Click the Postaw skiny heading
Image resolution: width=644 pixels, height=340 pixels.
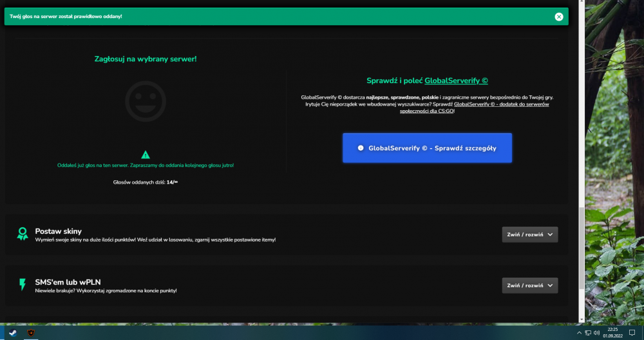click(59, 231)
